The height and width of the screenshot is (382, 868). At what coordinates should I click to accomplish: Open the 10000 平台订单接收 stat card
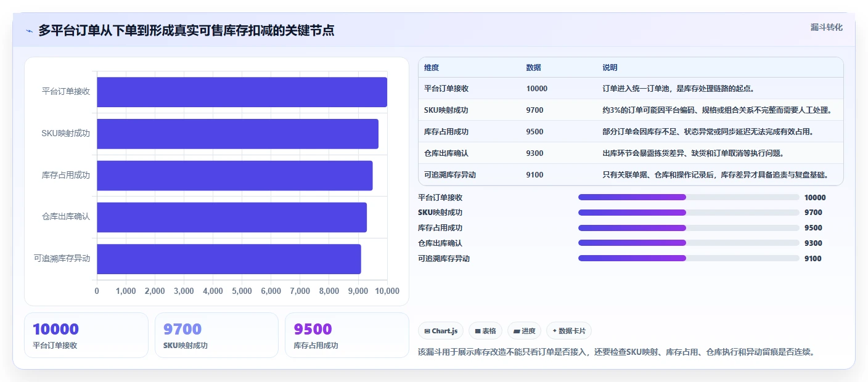tap(86, 335)
